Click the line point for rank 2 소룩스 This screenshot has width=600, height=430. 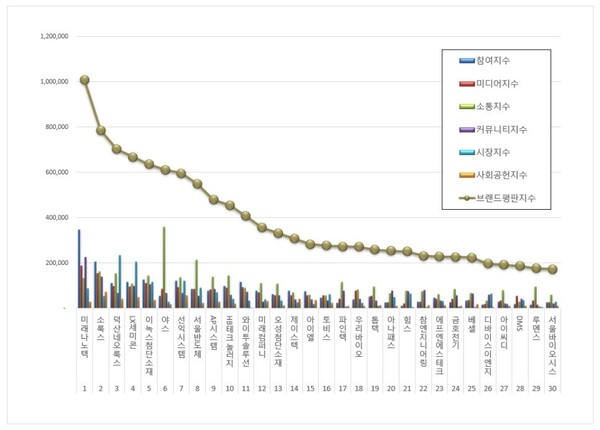101,130
